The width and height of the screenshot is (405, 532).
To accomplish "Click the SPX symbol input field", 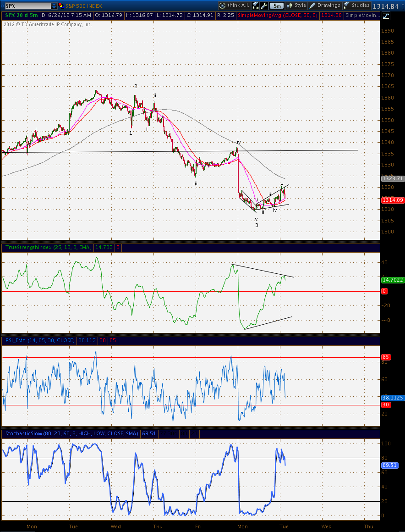I will coord(27,6).
